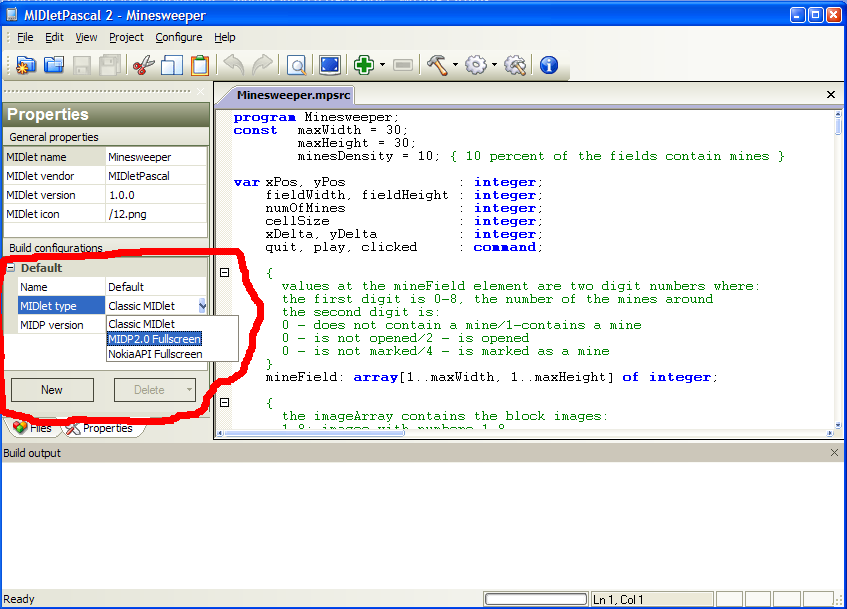Collapse the first comment block in editor
Screen dimensions: 847x609
click(x=225, y=272)
